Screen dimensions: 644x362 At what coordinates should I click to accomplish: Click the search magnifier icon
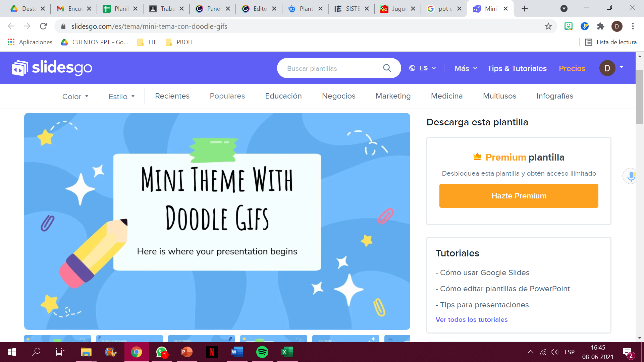tap(387, 68)
